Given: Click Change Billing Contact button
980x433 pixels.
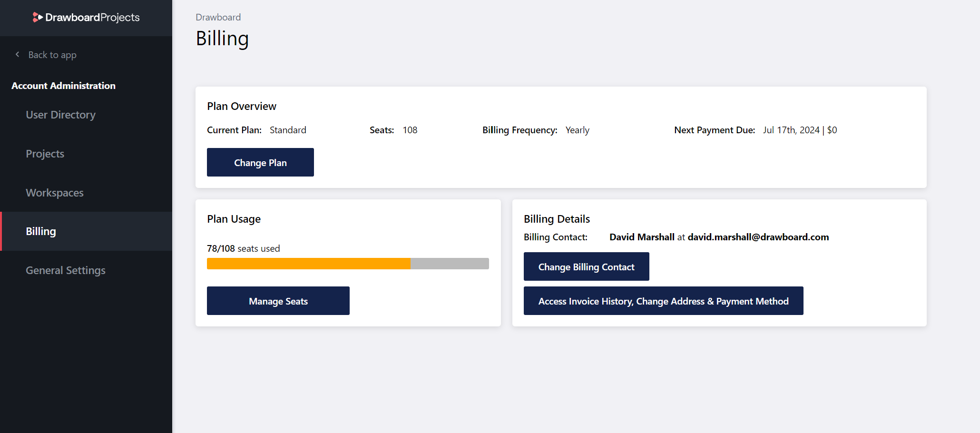Looking at the screenshot, I should pyautogui.click(x=586, y=266).
